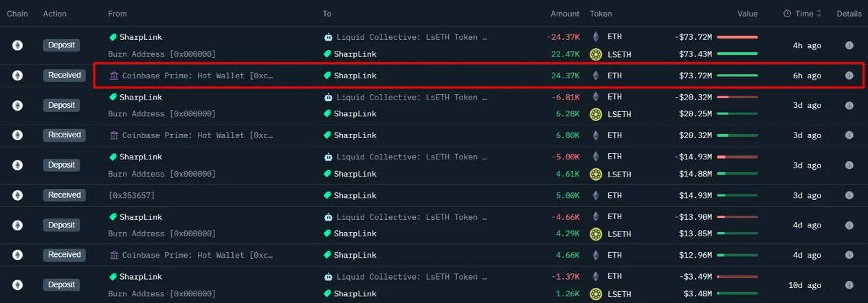
Task: Click green value bar for $73.72M received
Action: point(737,76)
